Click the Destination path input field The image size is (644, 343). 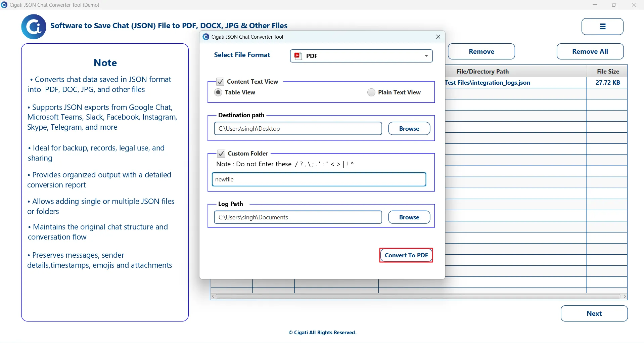coord(298,129)
